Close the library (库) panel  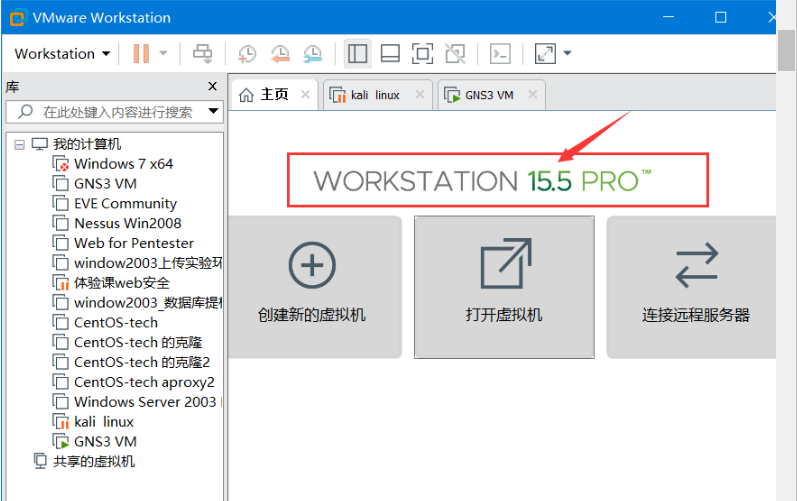coord(212,86)
